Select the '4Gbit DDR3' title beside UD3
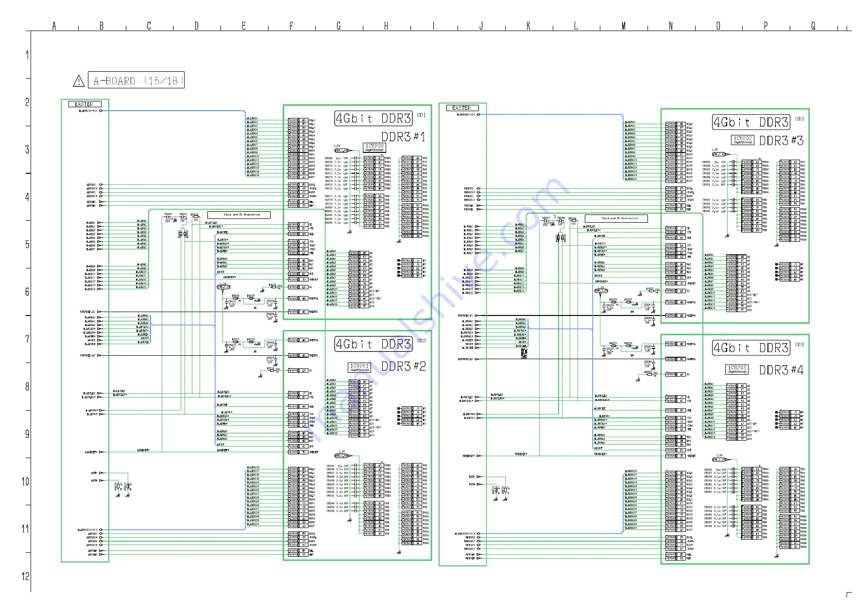The image size is (868, 613). pos(751,122)
